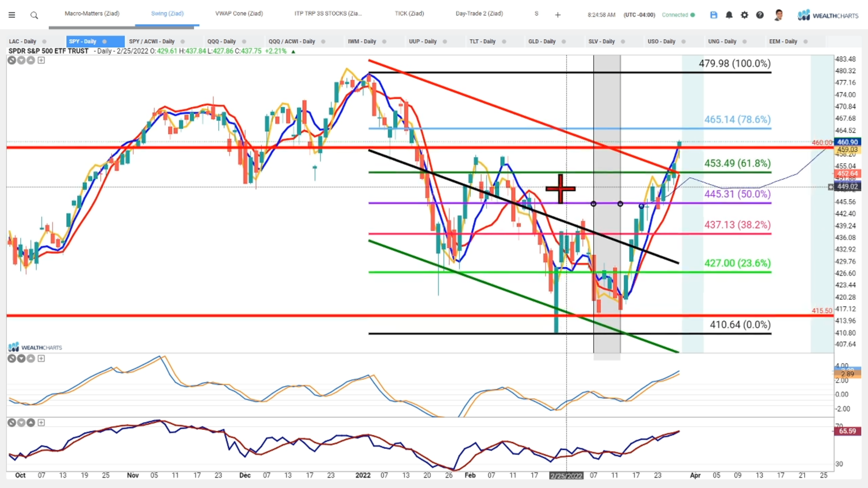The image size is (868, 488).
Task: Open the hamburger main menu
Action: pos(12,15)
